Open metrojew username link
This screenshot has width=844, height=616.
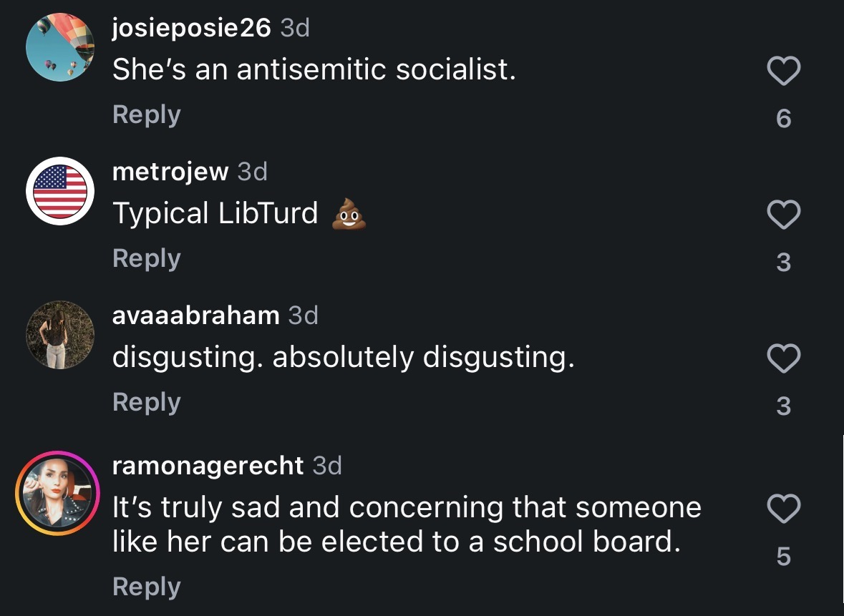click(x=170, y=172)
